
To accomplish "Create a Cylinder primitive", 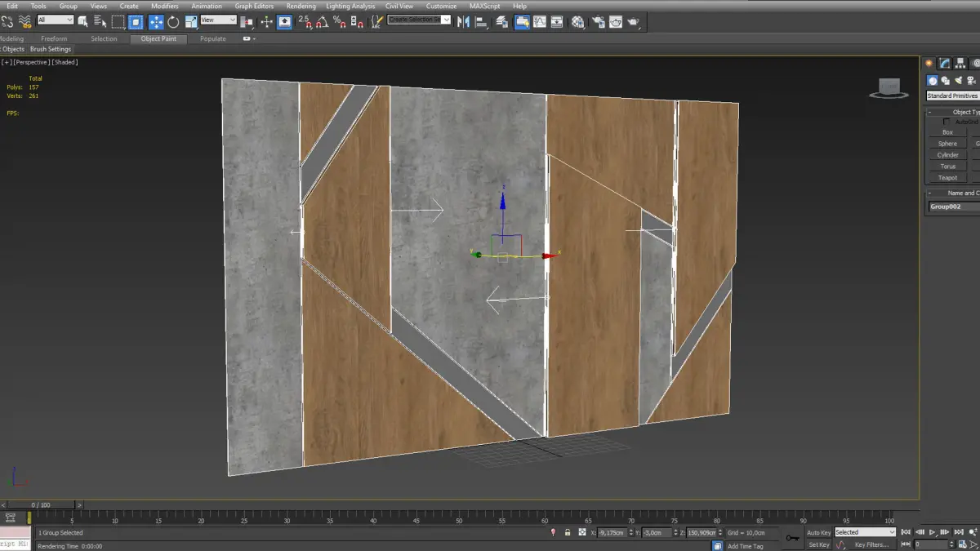I will pyautogui.click(x=947, y=155).
